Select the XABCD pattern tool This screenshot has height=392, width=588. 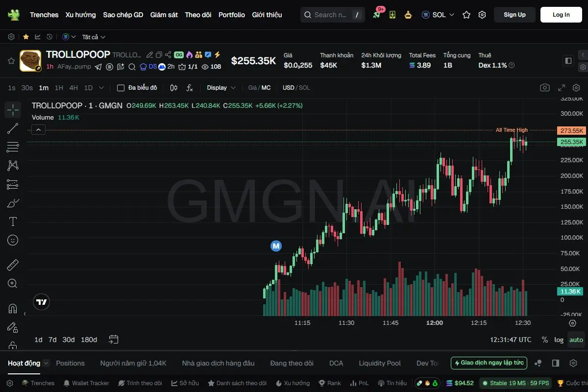[13, 166]
